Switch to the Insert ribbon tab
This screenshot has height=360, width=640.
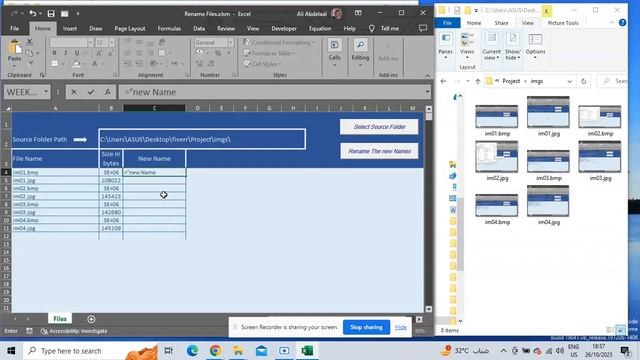[70, 29]
